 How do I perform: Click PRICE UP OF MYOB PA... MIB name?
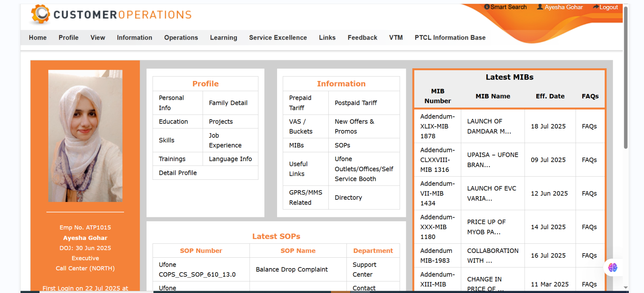(487, 227)
